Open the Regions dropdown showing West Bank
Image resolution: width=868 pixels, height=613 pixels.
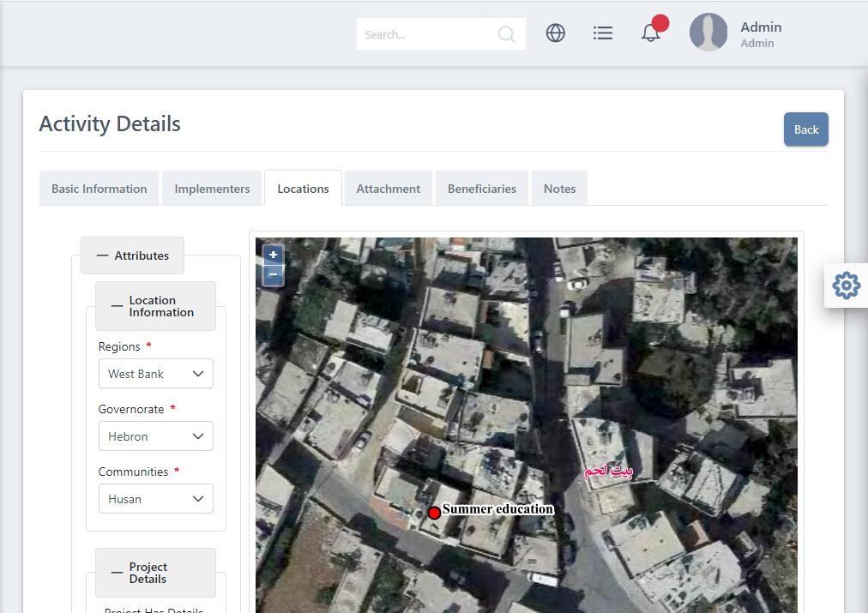(155, 374)
